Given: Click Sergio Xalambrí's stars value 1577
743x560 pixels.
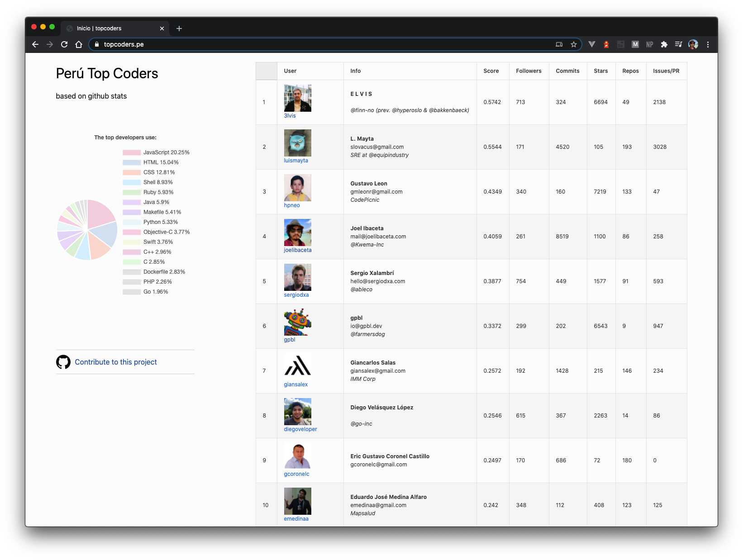Looking at the screenshot, I should [x=600, y=281].
